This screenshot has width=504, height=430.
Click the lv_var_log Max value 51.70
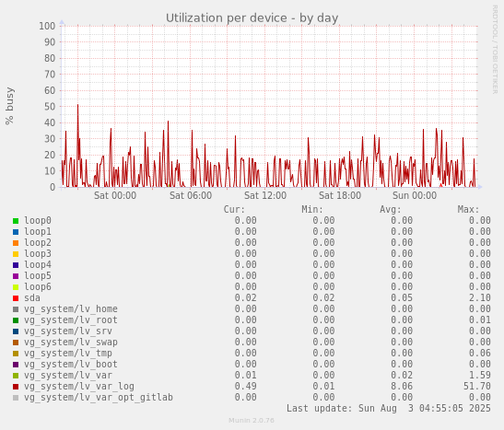pyautogui.click(x=477, y=387)
